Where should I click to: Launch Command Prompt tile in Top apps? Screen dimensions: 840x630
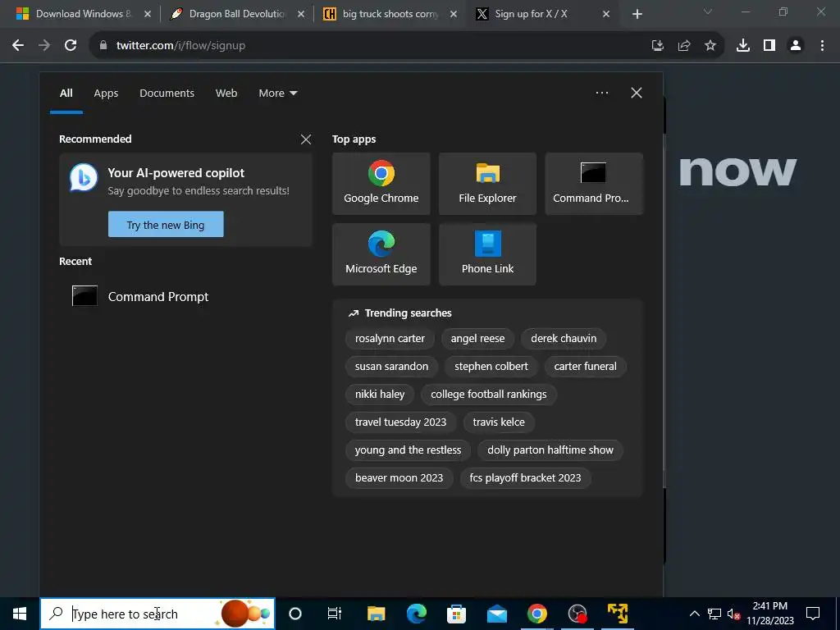point(594,184)
